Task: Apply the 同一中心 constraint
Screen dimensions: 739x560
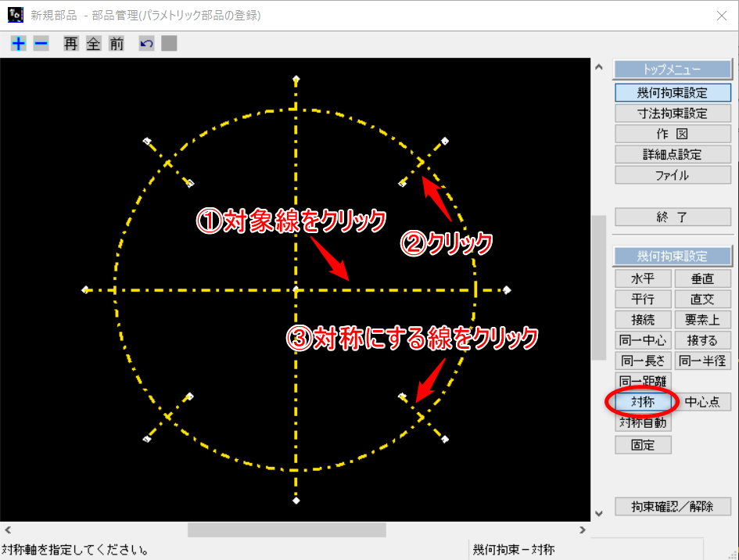Action: (643, 340)
